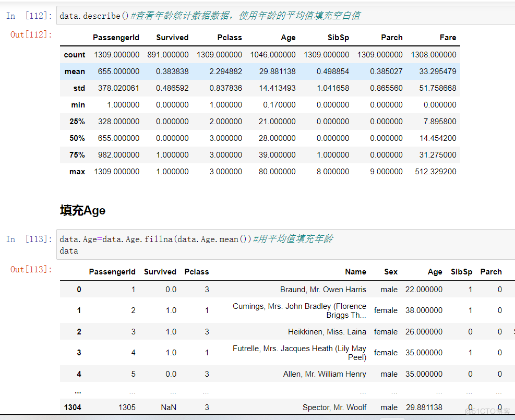Click the Survived mean value 0.383838
The image size is (515, 420).
click(172, 71)
